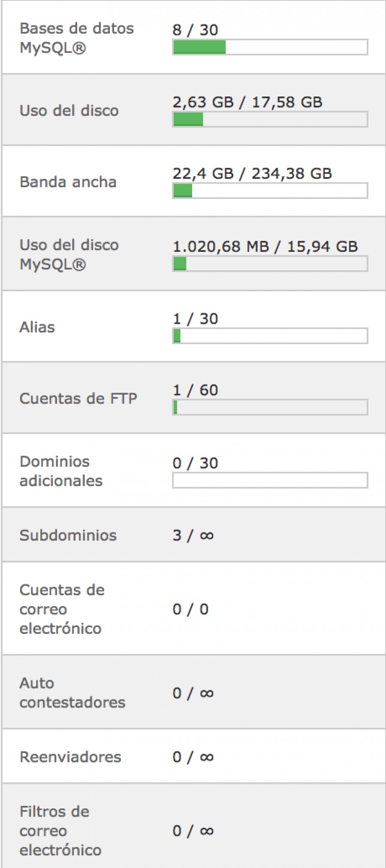Image resolution: width=386 pixels, height=868 pixels.
Task: Open the Alias statistic label
Action: [x=37, y=327]
